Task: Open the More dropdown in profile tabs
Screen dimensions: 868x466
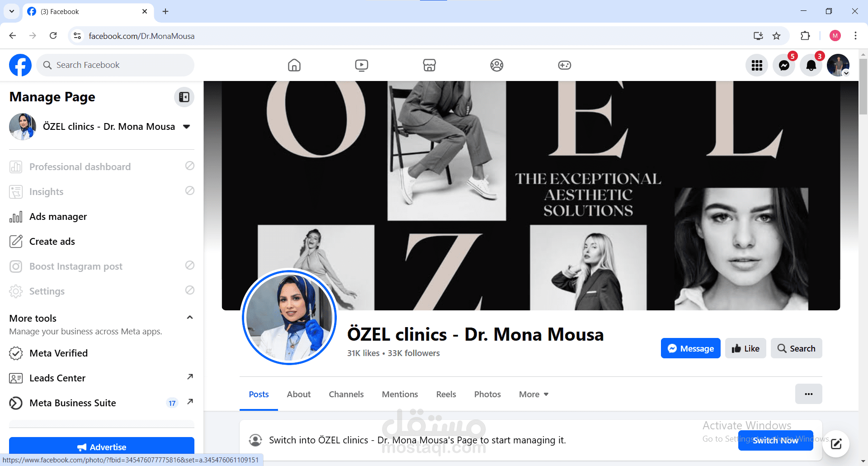Action: pos(533,394)
